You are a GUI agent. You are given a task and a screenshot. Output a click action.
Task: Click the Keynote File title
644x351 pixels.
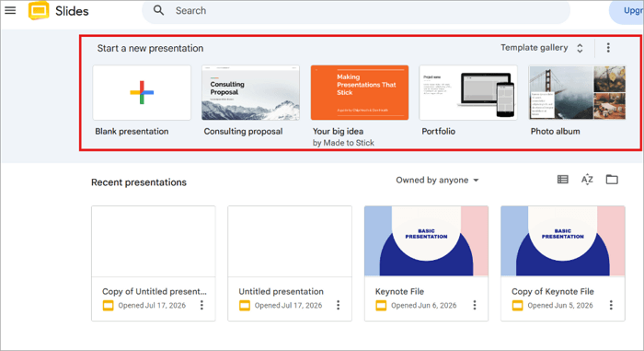[399, 291]
